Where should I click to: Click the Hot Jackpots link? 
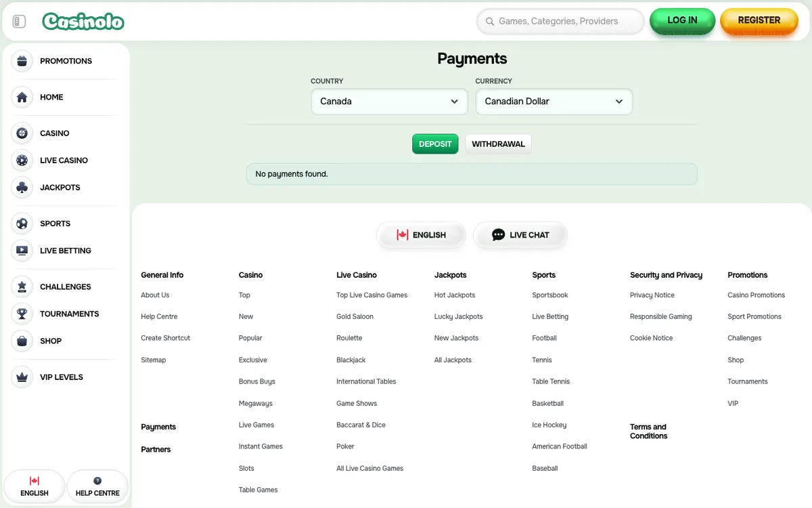pos(455,295)
